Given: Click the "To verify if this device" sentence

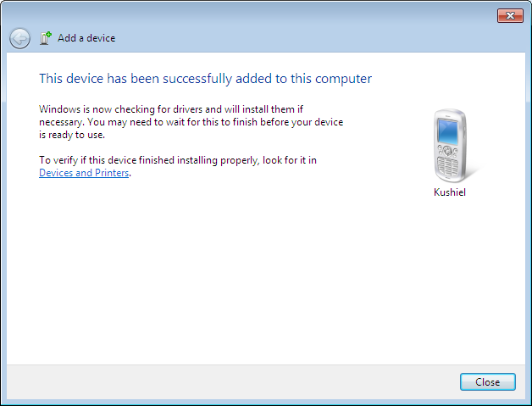Looking at the screenshot, I should pos(178,159).
